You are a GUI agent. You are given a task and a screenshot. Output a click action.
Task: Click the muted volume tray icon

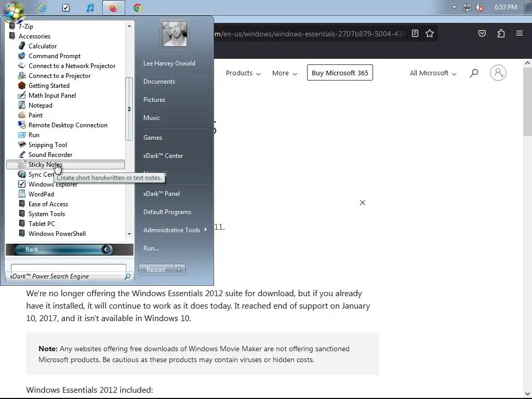480,7
